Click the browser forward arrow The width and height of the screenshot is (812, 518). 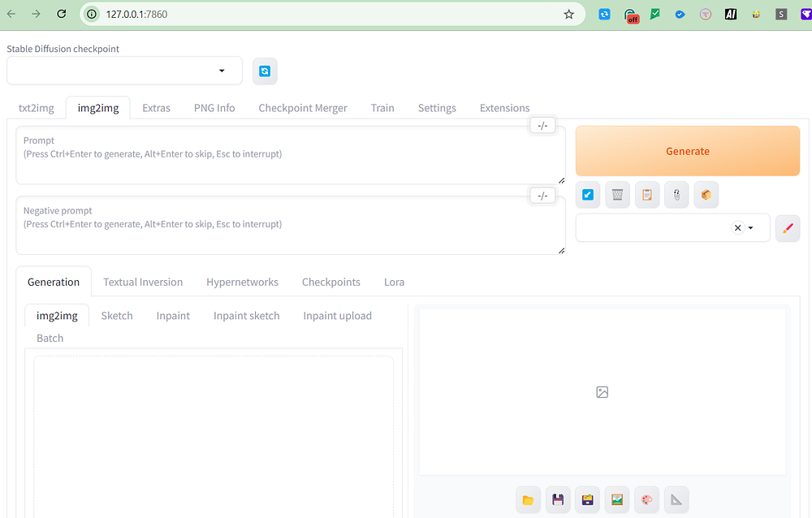click(36, 14)
